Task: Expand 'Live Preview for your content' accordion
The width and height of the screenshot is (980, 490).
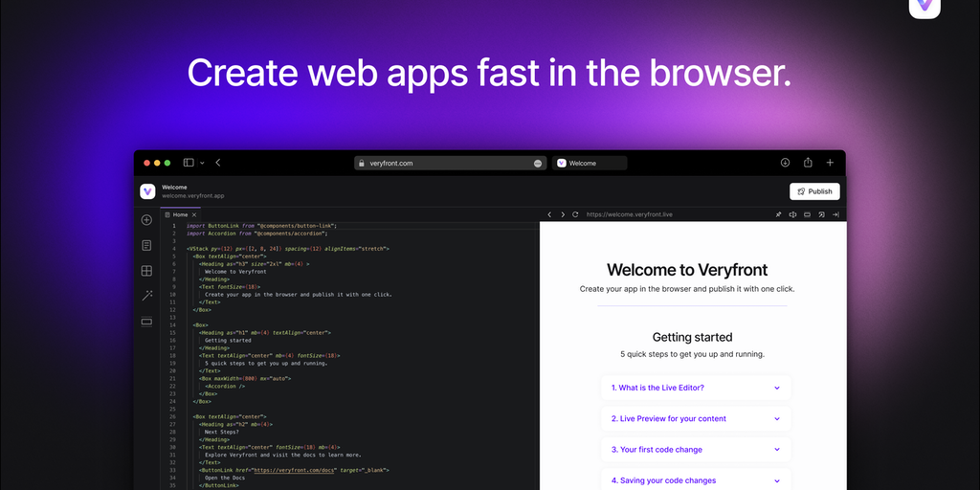Action: 696,419
